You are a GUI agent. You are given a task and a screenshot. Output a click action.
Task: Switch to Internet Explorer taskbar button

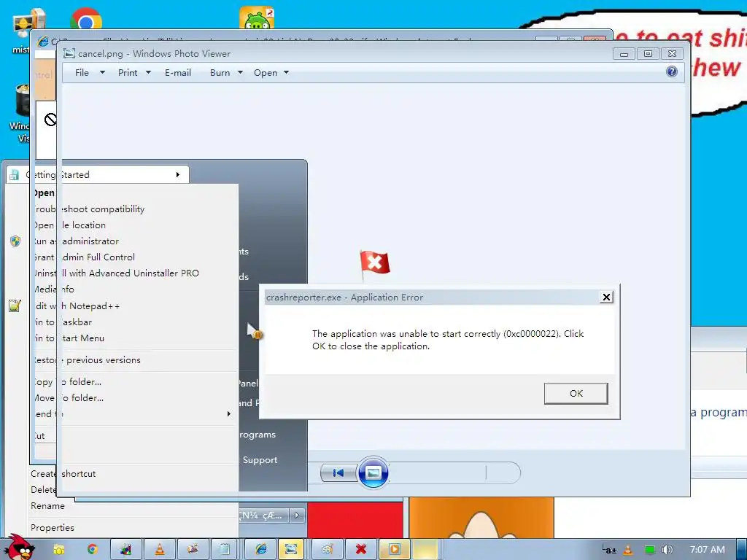[x=260, y=550]
